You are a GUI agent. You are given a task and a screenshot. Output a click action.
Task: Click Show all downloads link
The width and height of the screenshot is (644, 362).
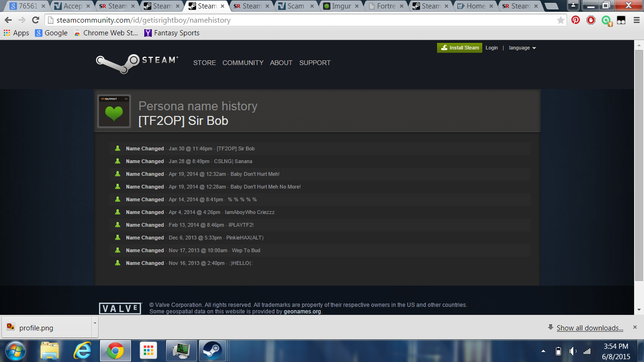[x=590, y=328]
